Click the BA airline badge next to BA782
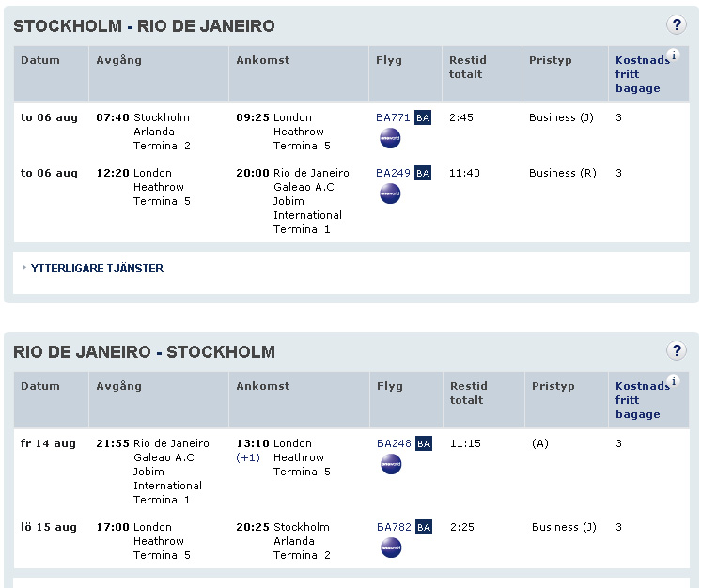Screen dimensions: 701x588 tap(424, 527)
